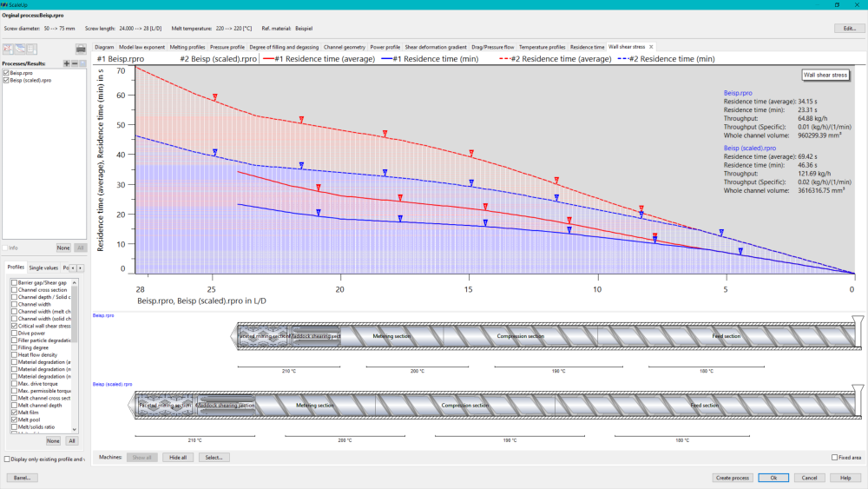The width and height of the screenshot is (868, 489).
Task: Click the right arrow of profile tabs scroller
Action: click(x=80, y=268)
